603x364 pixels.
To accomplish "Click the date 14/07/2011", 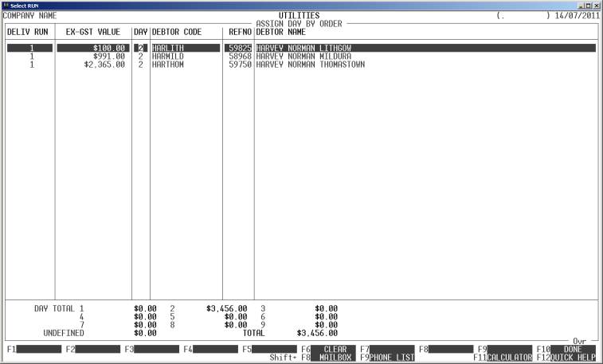I will (578, 15).
